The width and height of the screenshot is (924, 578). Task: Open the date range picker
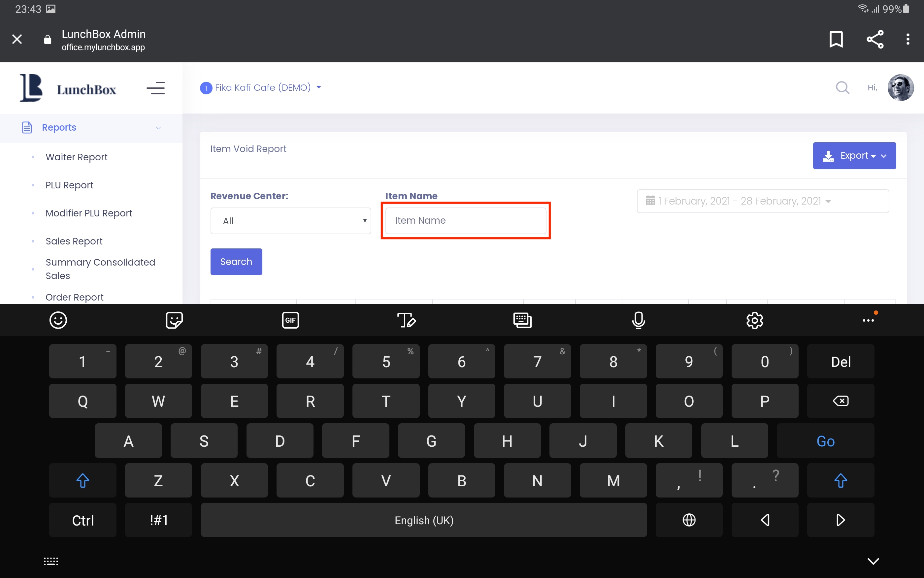[762, 201]
